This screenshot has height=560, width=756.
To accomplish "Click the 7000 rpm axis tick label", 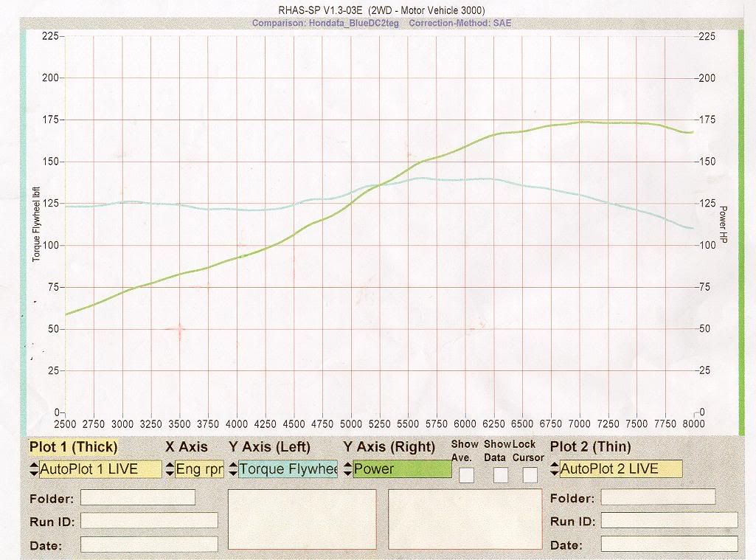I will coord(579,424).
